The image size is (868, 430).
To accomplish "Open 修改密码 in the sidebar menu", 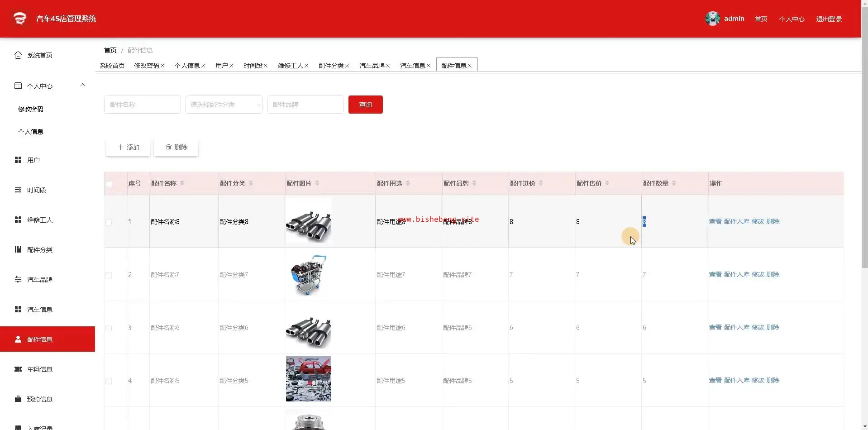I will point(31,109).
